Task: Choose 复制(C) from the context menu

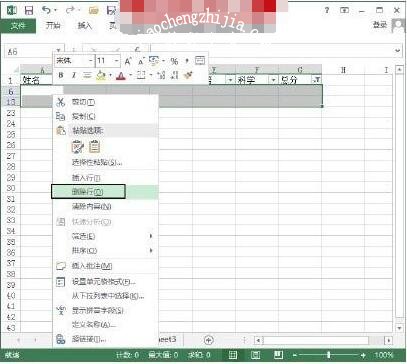Action: pyautogui.click(x=105, y=116)
